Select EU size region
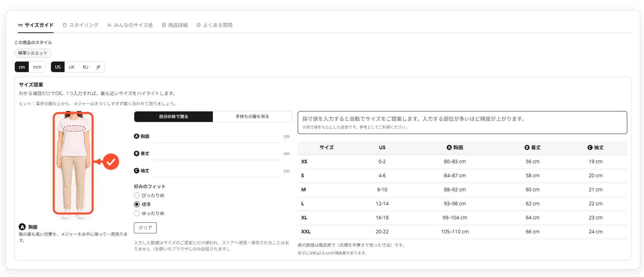This screenshot has width=644, height=277. pyautogui.click(x=86, y=67)
